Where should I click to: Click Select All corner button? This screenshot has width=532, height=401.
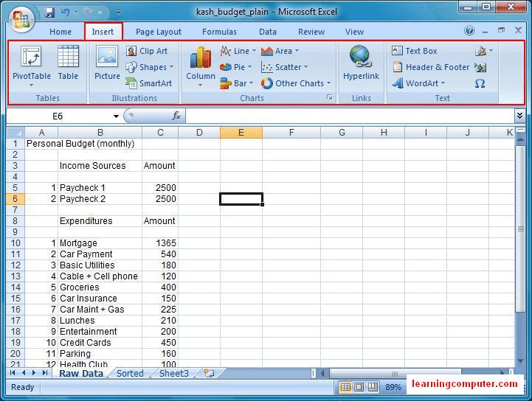click(x=15, y=133)
